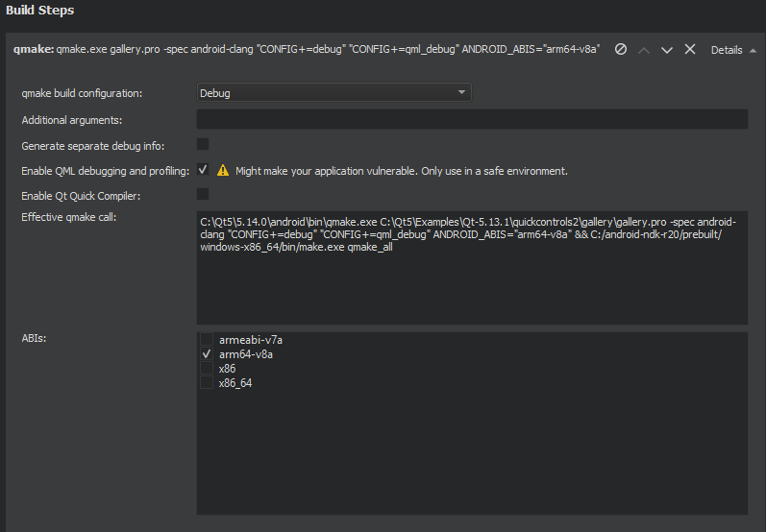Click the 'Enable QML debugging and profiling:' label
This screenshot has height=532, width=766.
pyautogui.click(x=105, y=171)
